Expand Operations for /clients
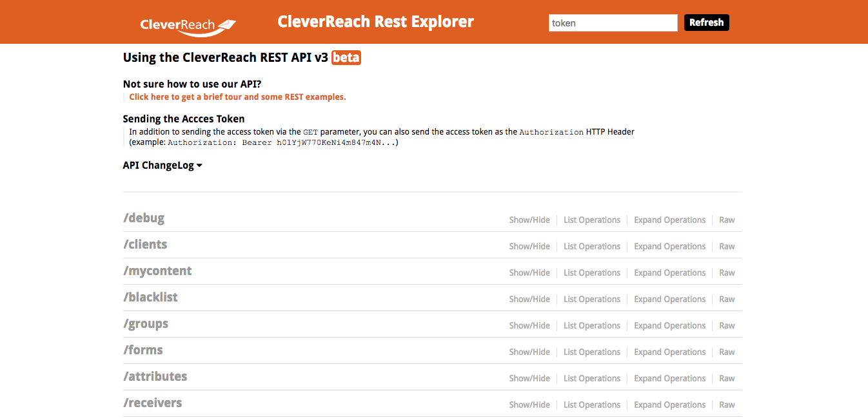The image size is (868, 420). (x=670, y=246)
